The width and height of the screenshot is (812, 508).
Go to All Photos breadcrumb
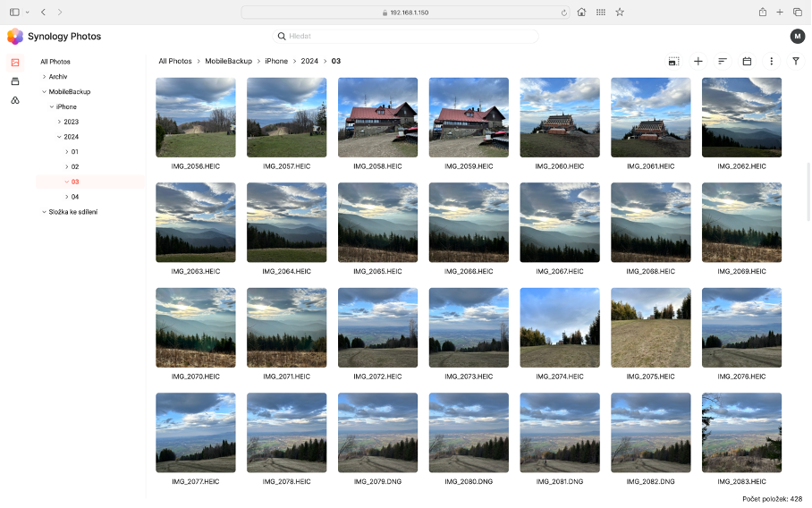tap(175, 61)
